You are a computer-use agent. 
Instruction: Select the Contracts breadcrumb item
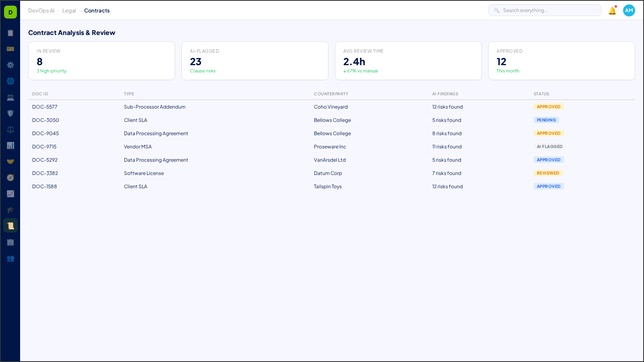[x=97, y=10]
